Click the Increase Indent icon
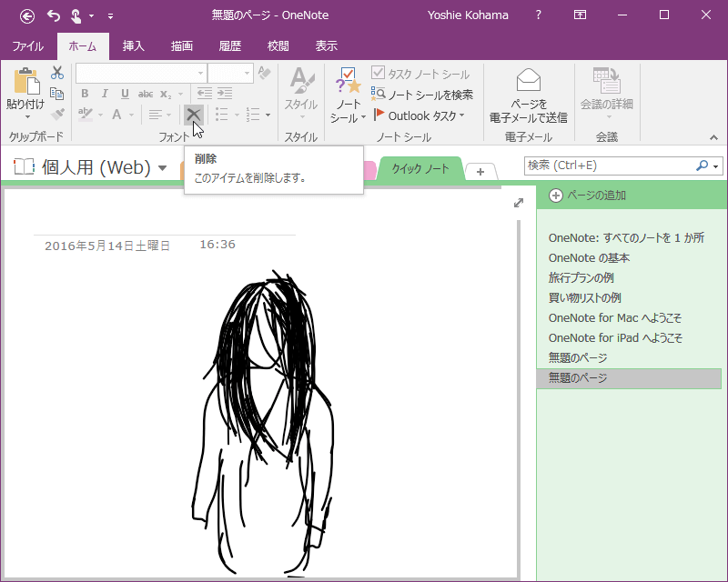 click(225, 94)
